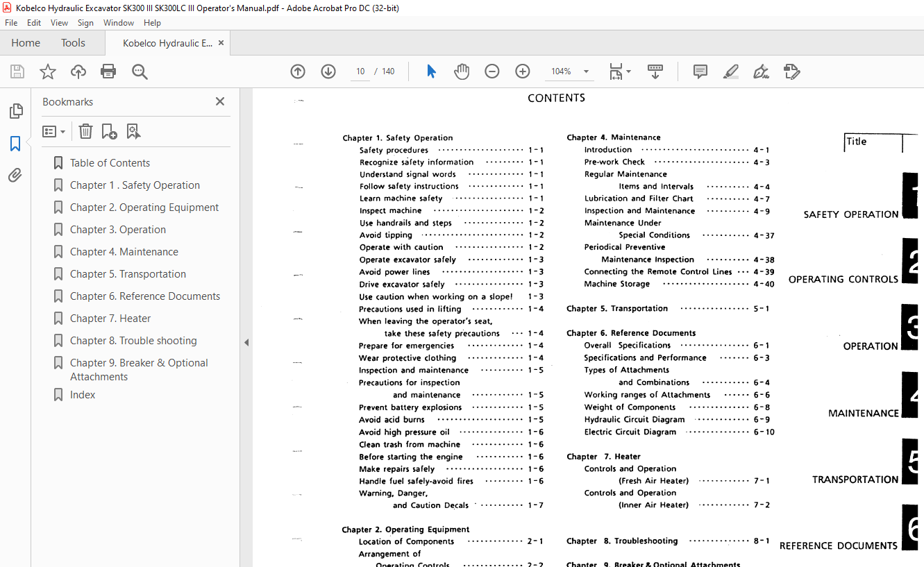Jump to Chapter 9. Breaker & Optional Attachments bookmark
The width and height of the screenshot is (924, 567).
(x=139, y=370)
